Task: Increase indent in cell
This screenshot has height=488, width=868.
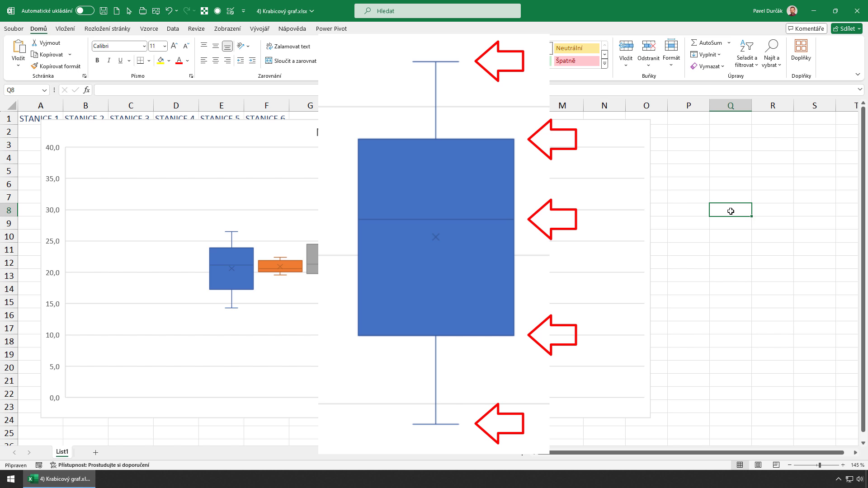Action: pyautogui.click(x=252, y=61)
